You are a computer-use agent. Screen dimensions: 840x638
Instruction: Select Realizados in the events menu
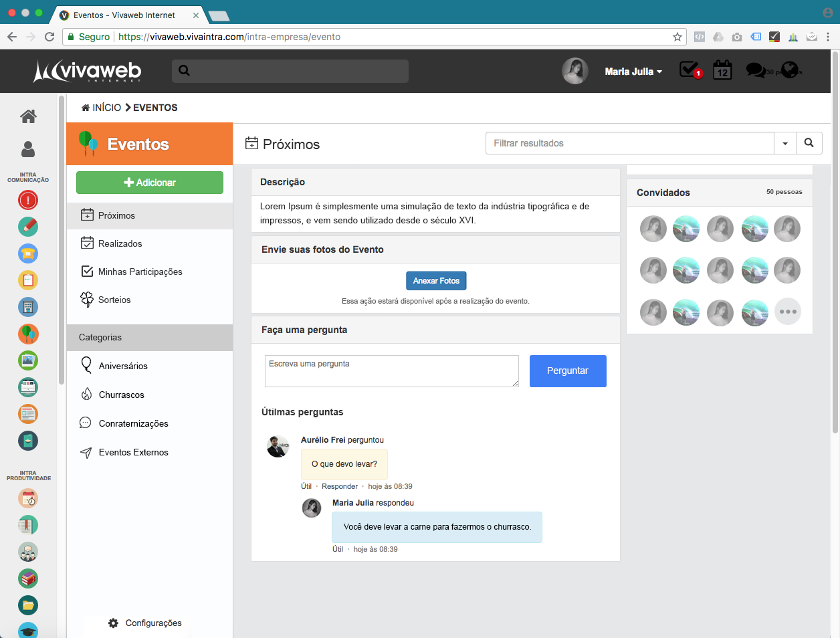pos(120,243)
